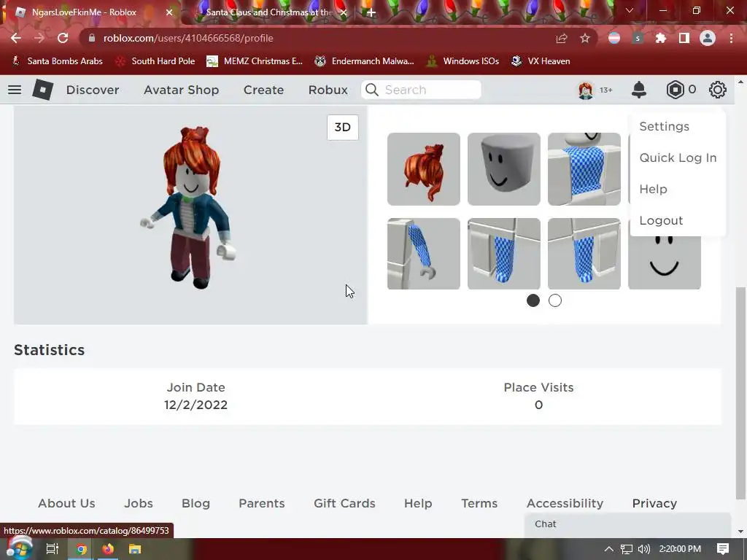Open About Us footer link

coord(66,503)
